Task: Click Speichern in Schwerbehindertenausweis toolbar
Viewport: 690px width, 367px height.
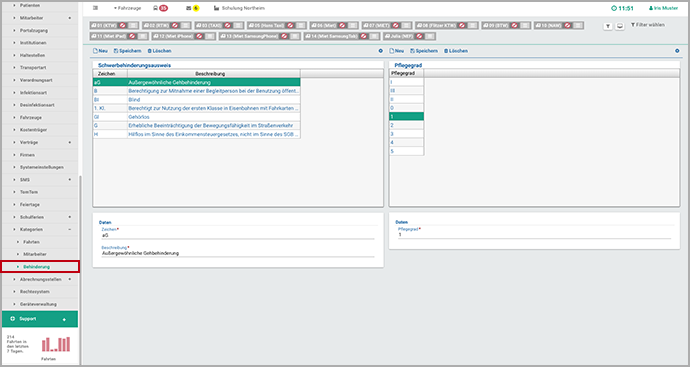Action: pos(128,51)
